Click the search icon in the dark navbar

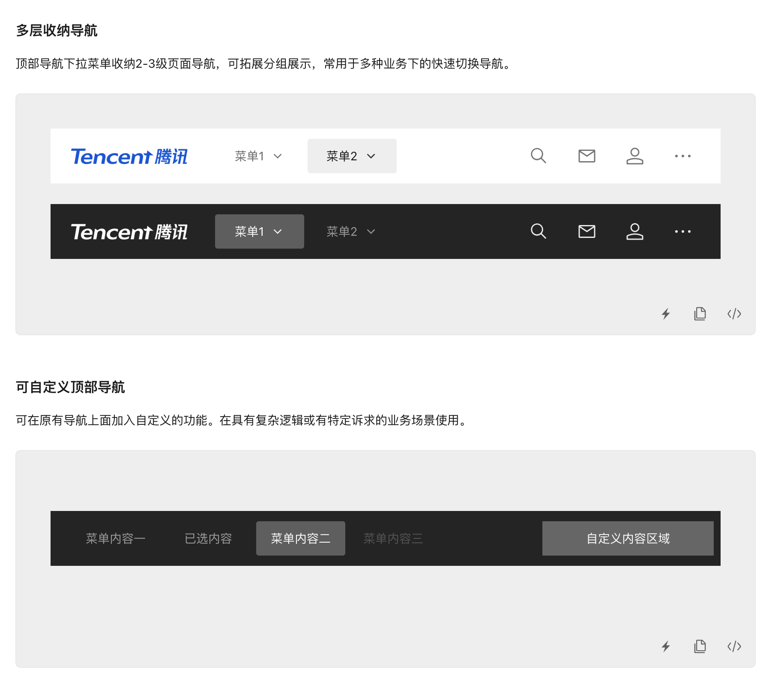539,231
